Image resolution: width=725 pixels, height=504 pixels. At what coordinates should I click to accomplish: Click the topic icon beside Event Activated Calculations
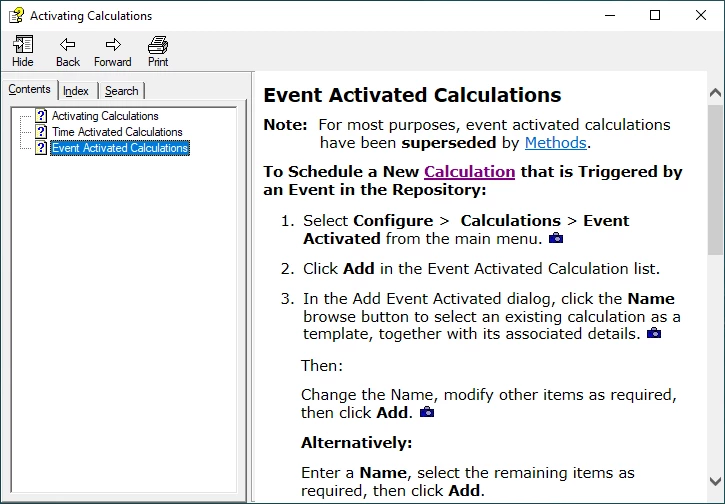(x=41, y=148)
